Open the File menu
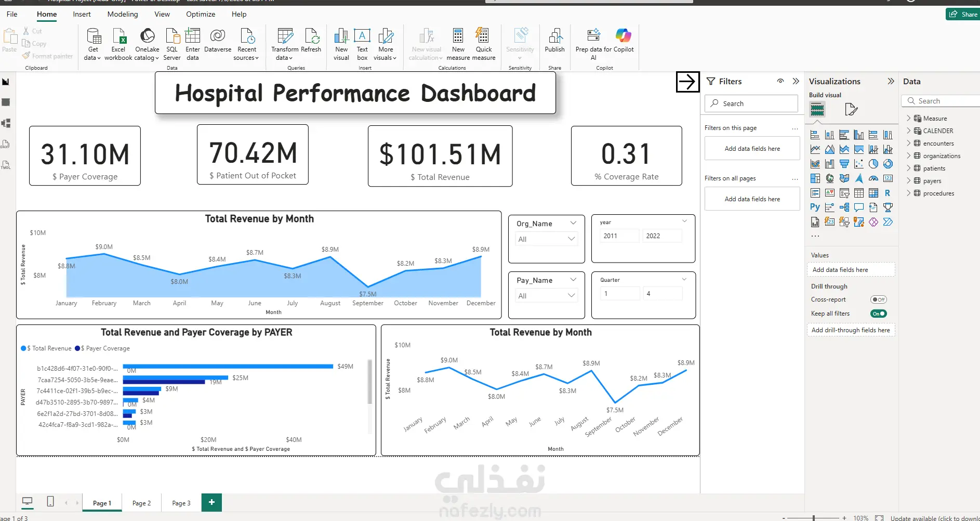The image size is (980, 521). 12,14
